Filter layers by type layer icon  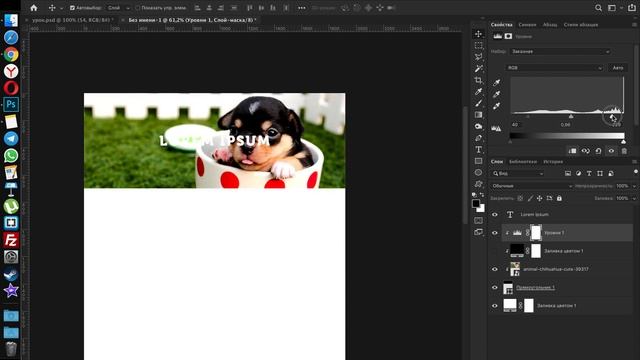(589, 173)
